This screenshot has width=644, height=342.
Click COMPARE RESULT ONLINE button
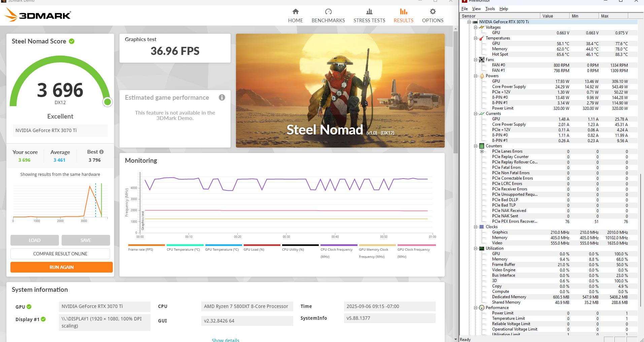(x=60, y=254)
